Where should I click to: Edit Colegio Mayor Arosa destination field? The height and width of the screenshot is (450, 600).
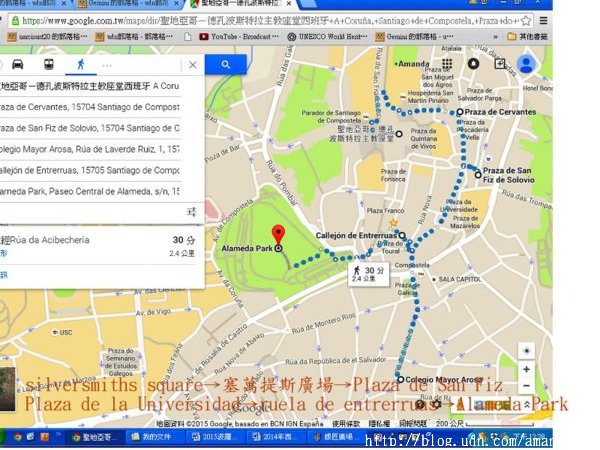point(90,149)
